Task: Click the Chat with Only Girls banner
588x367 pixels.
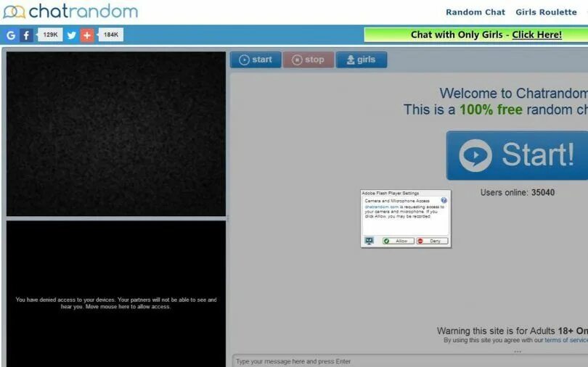Action: click(x=476, y=35)
